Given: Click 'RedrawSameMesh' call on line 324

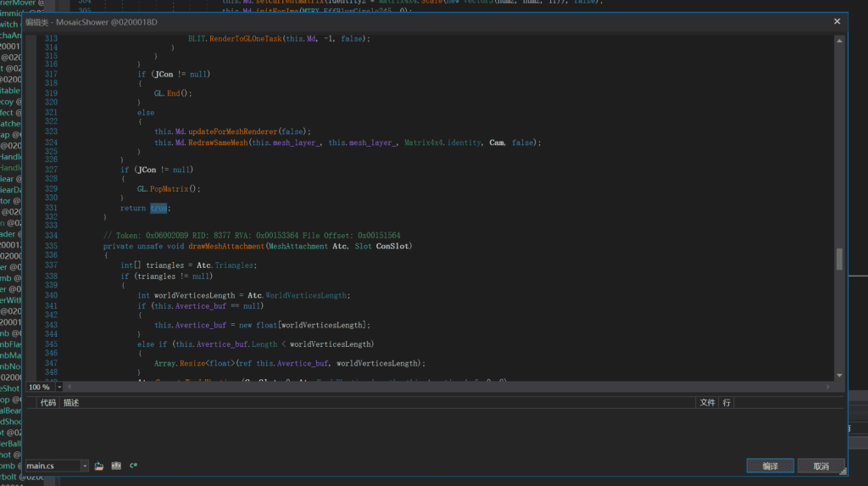Looking at the screenshot, I should point(218,143).
